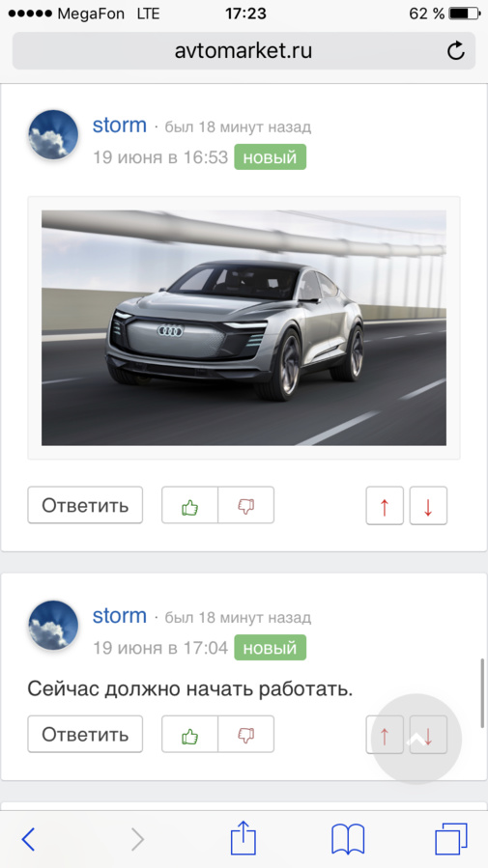Open the storm profile link in the first comment
The width and height of the screenshot is (488, 868).
[x=120, y=126]
